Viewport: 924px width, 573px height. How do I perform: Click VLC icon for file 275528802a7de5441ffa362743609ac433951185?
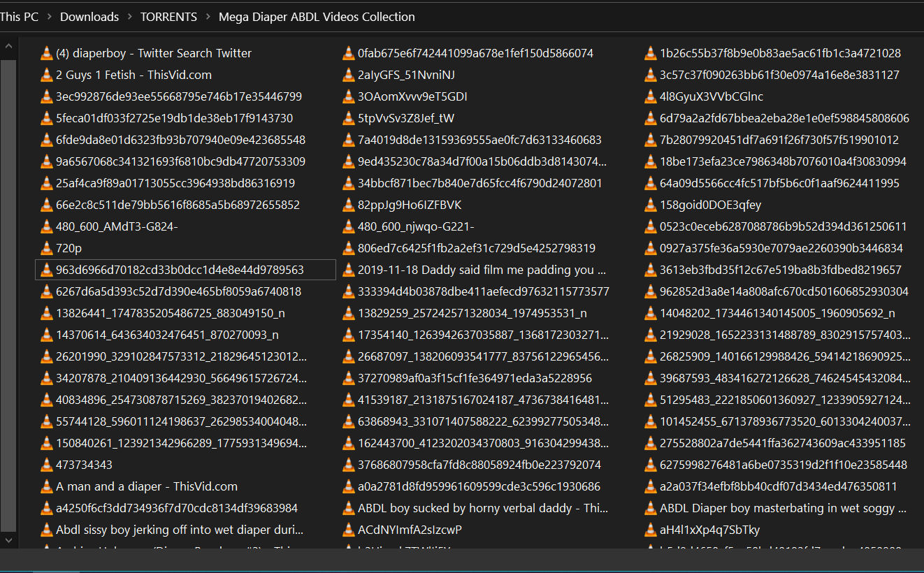651,443
